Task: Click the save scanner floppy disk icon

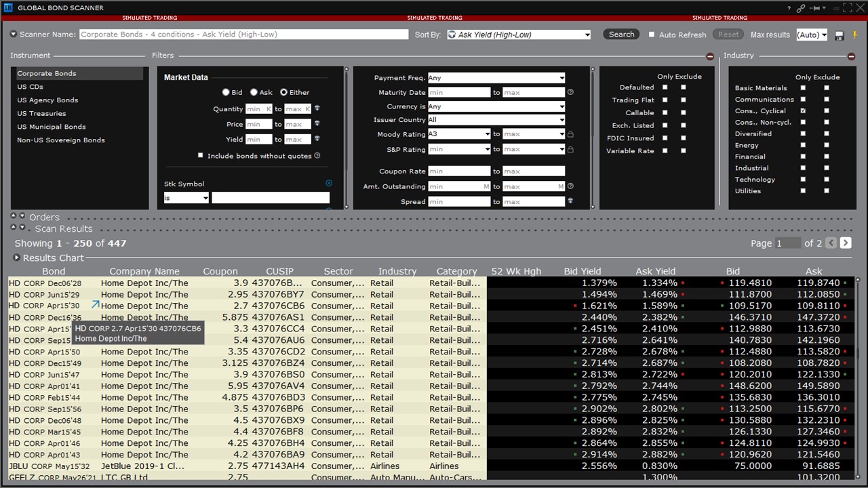Action: 840,35
